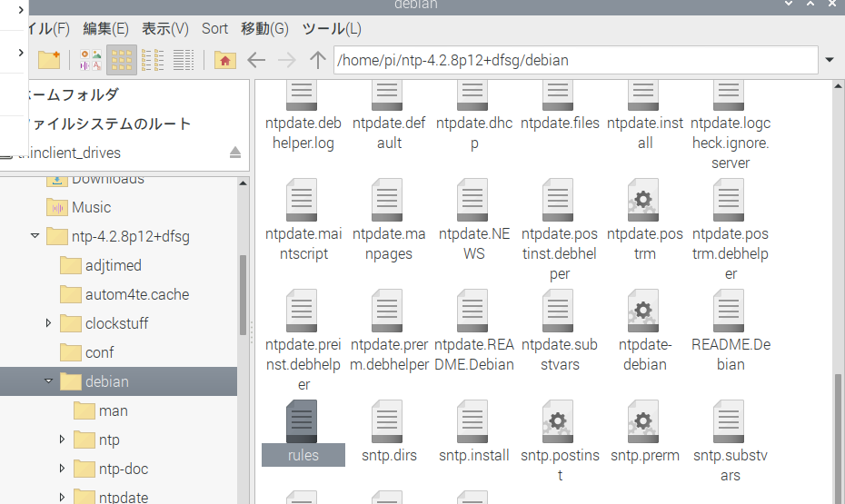The image size is (845, 504).
Task: Eject thinclient_drives with the eject icon
Action: 235,153
